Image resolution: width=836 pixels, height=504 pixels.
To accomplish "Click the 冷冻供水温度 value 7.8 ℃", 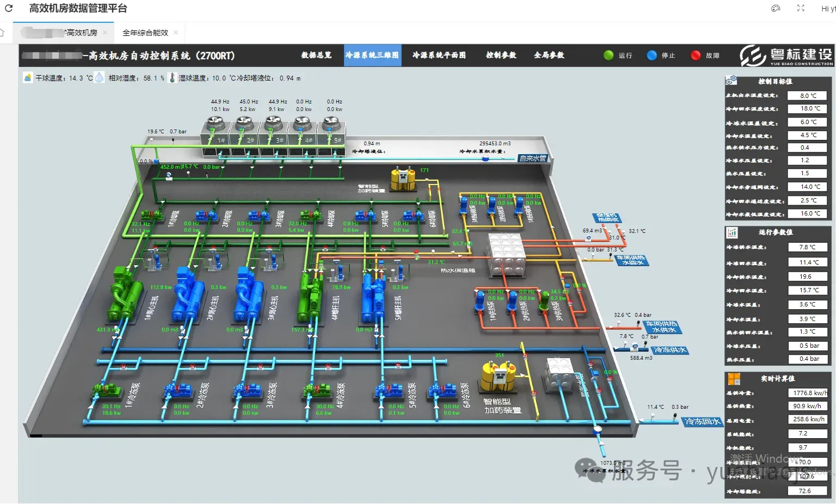I will coord(808,247).
